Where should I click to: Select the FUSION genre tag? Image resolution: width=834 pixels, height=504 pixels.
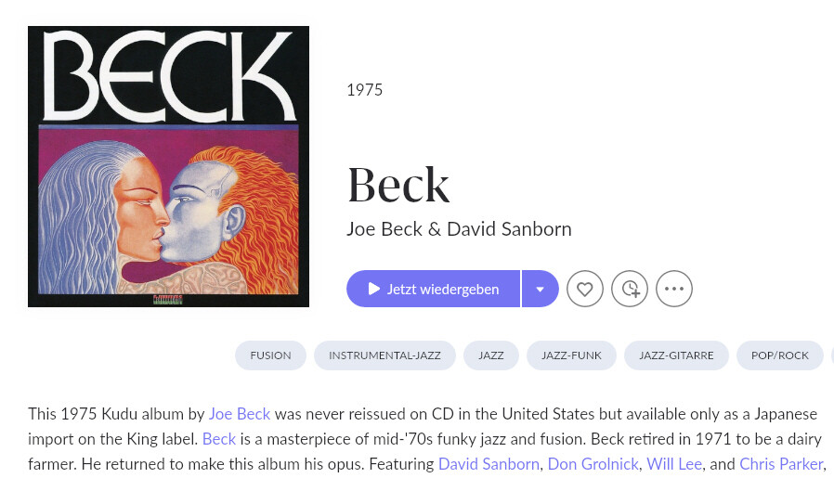point(270,355)
